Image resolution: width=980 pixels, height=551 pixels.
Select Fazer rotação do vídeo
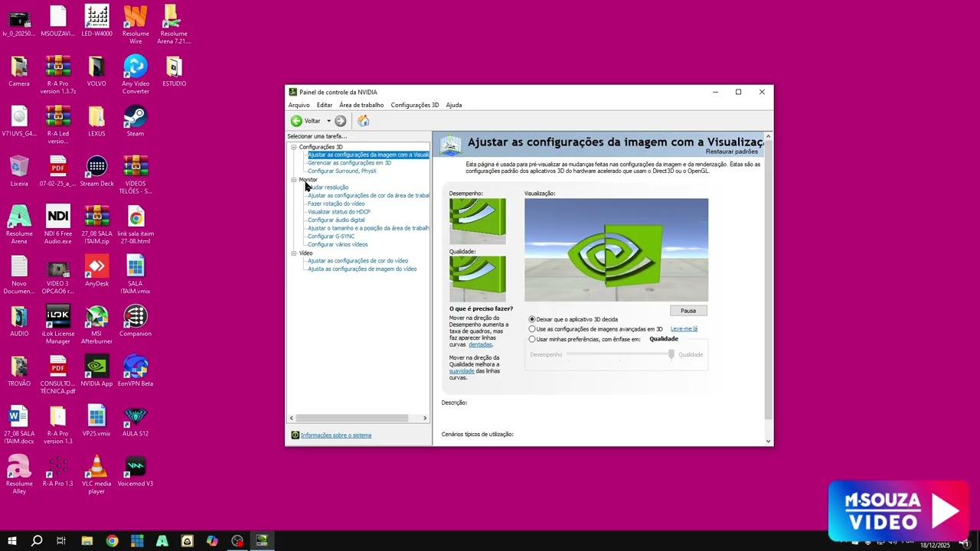tap(336, 204)
